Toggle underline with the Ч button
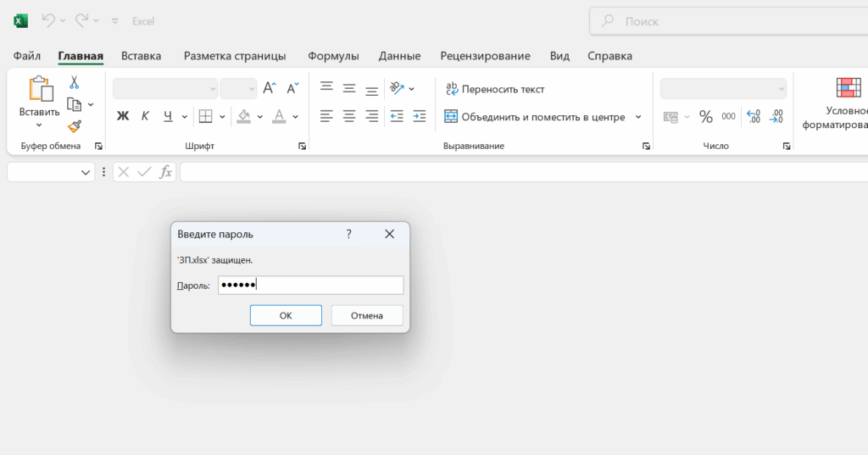 coord(168,116)
